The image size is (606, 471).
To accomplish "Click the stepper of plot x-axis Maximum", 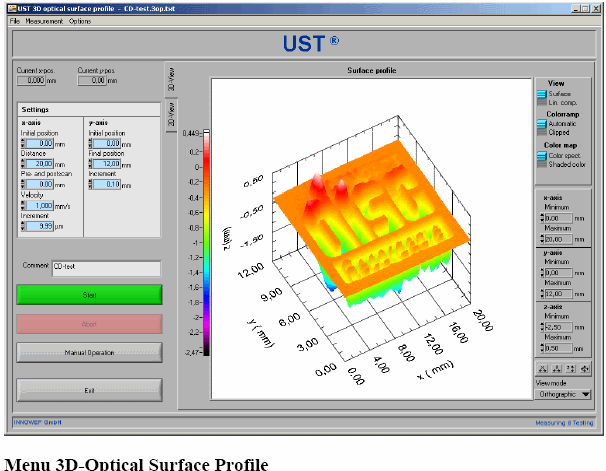I will click(542, 239).
